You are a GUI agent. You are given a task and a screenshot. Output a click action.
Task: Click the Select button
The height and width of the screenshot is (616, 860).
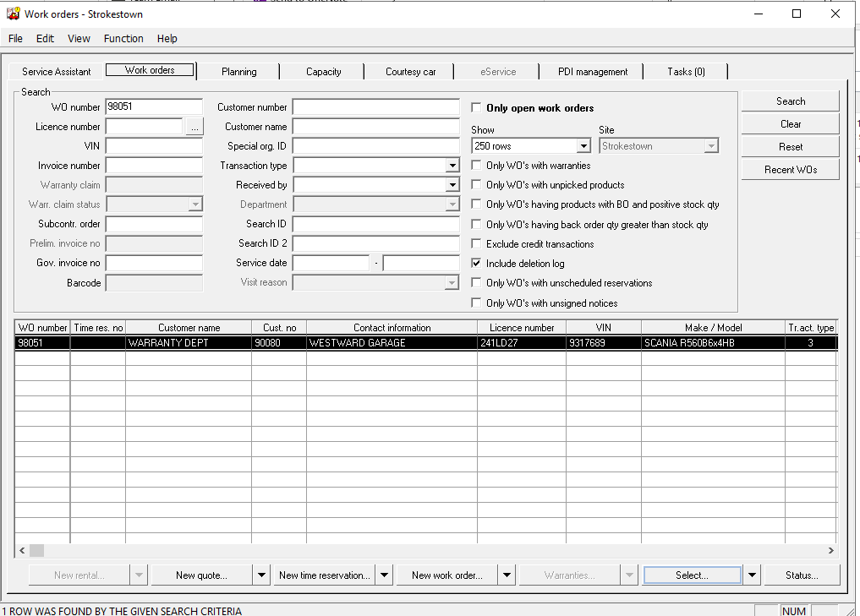click(x=693, y=575)
